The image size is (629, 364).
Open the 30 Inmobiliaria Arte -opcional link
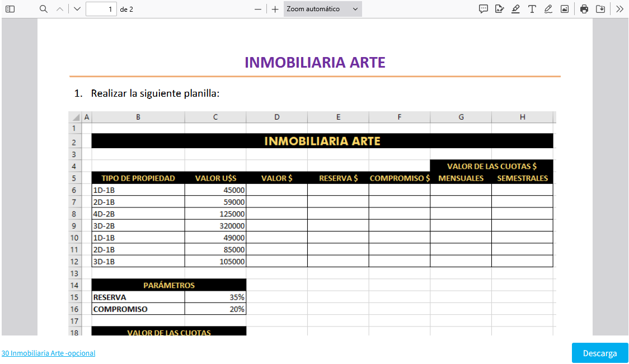pyautogui.click(x=48, y=353)
